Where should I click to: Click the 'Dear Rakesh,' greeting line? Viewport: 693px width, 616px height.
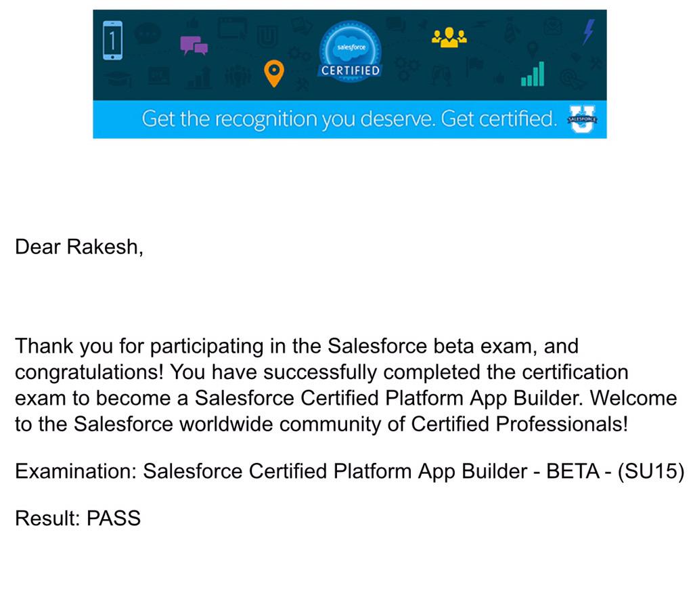coord(79,247)
